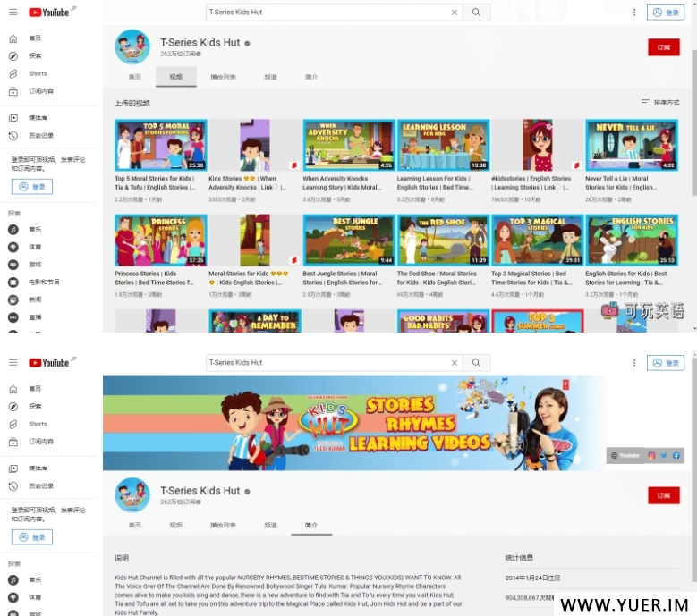The image size is (697, 616).
Task: Click the sidebar 登录 button on the videos page
Action: 32,187
